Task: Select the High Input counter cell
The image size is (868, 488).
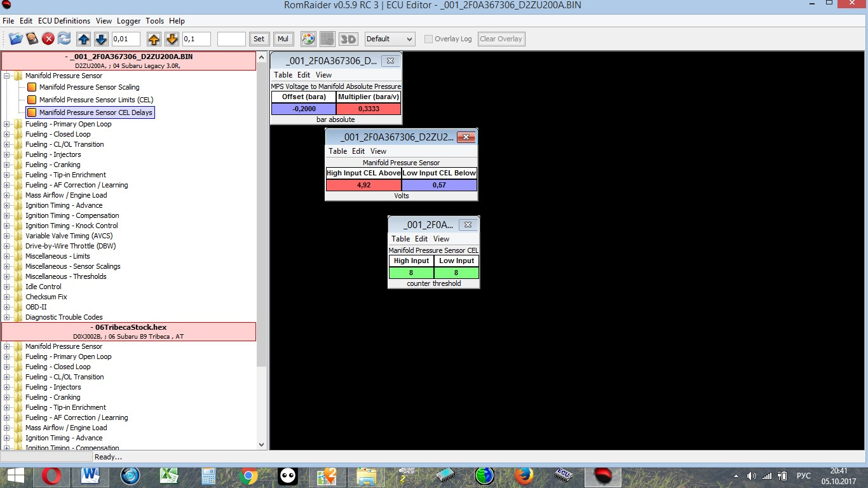Action: click(411, 273)
